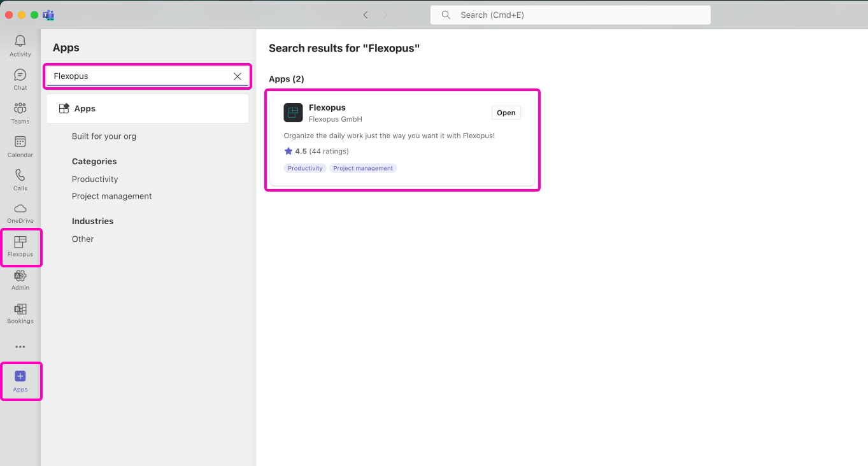The width and height of the screenshot is (868, 466).
Task: Go to the Teams section
Action: [20, 109]
